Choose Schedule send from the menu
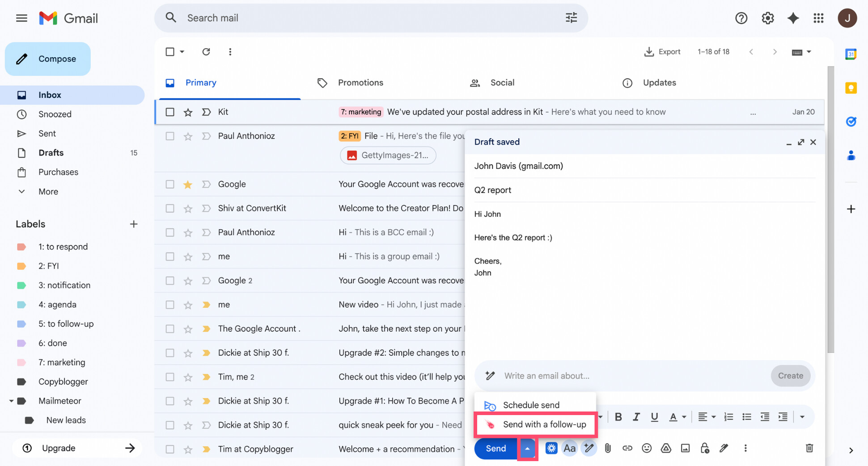 [531, 405]
